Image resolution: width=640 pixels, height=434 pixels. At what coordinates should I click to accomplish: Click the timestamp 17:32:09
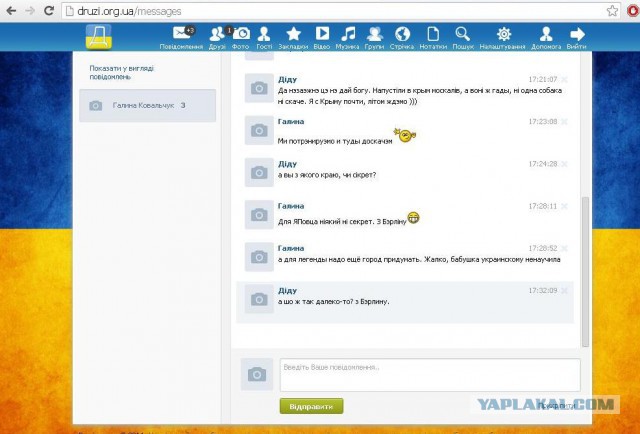[542, 290]
